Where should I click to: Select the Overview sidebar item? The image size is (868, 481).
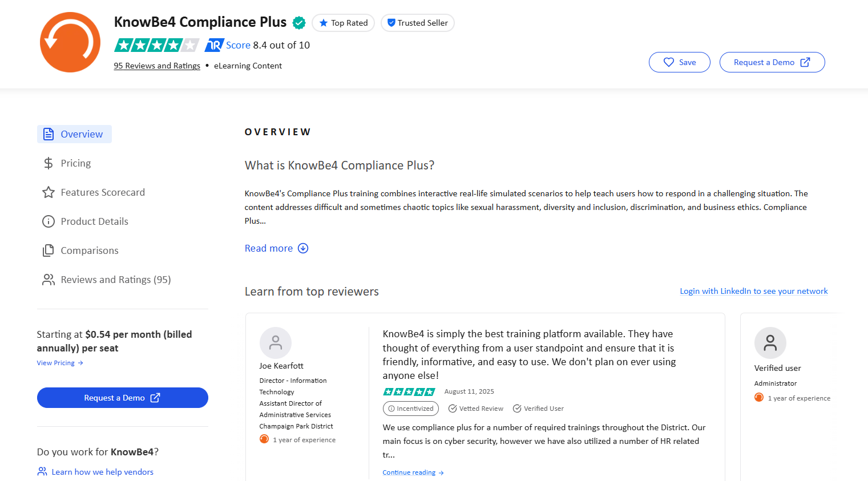(x=74, y=134)
